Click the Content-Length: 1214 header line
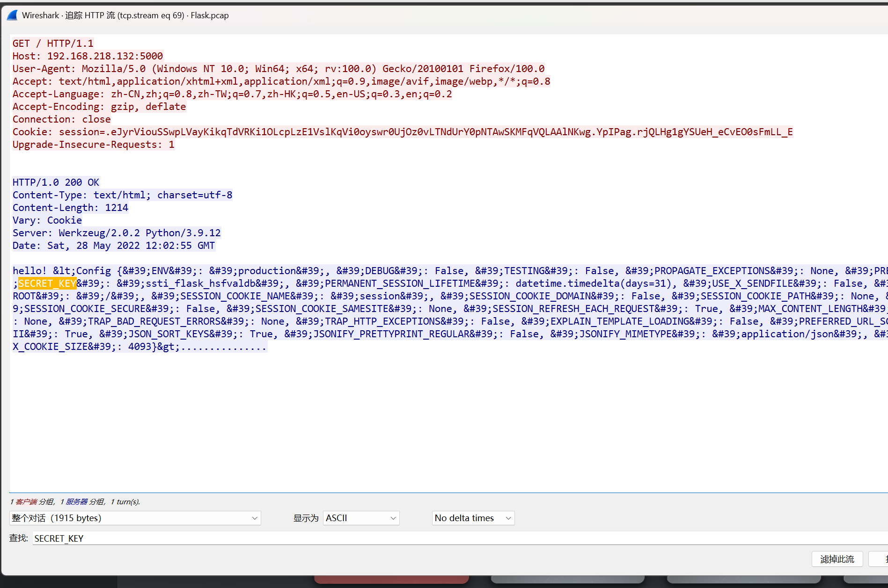Screen dimensions: 888x588 [70, 208]
